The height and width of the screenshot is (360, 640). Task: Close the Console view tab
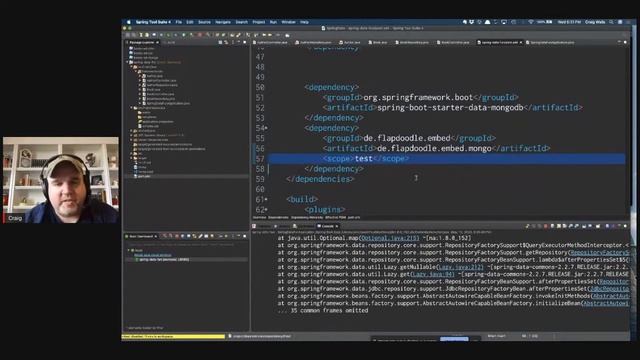[337, 226]
